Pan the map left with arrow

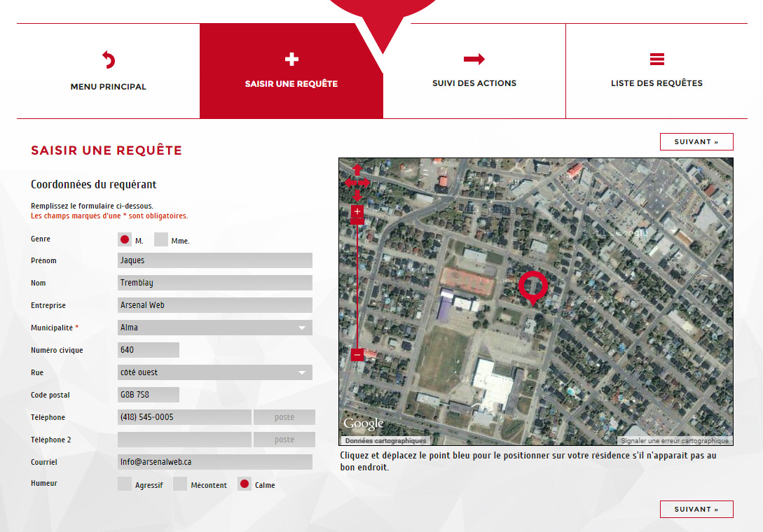pos(348,183)
